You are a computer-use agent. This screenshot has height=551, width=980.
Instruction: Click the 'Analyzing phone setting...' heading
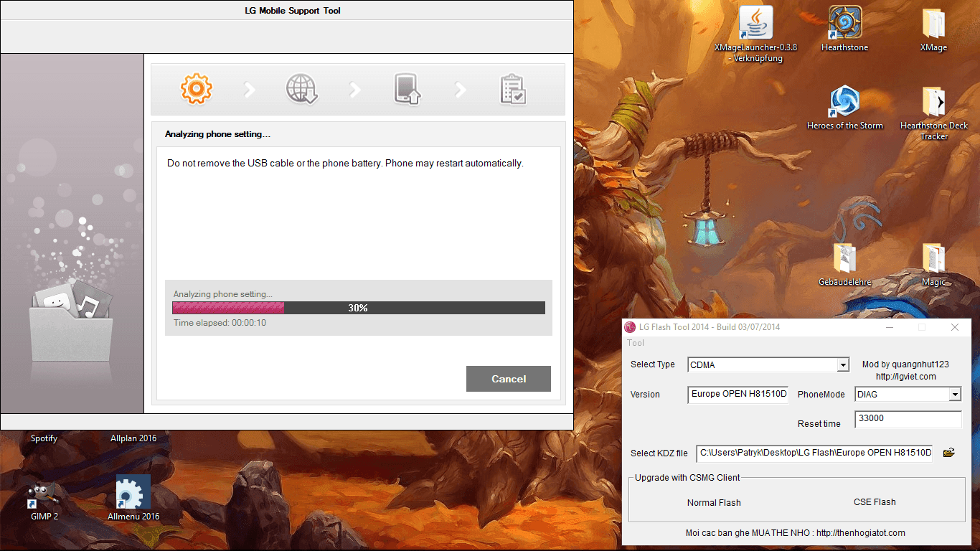pos(217,134)
